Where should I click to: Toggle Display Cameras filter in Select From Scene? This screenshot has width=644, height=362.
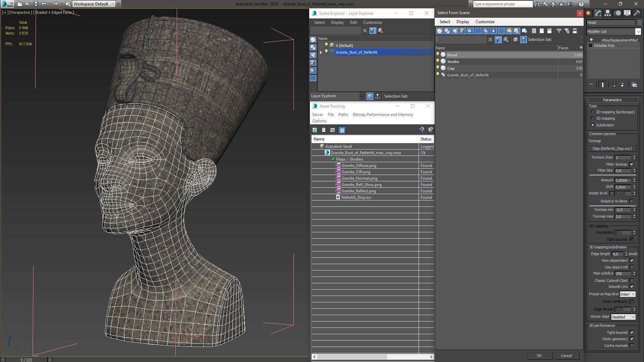pos(463,31)
